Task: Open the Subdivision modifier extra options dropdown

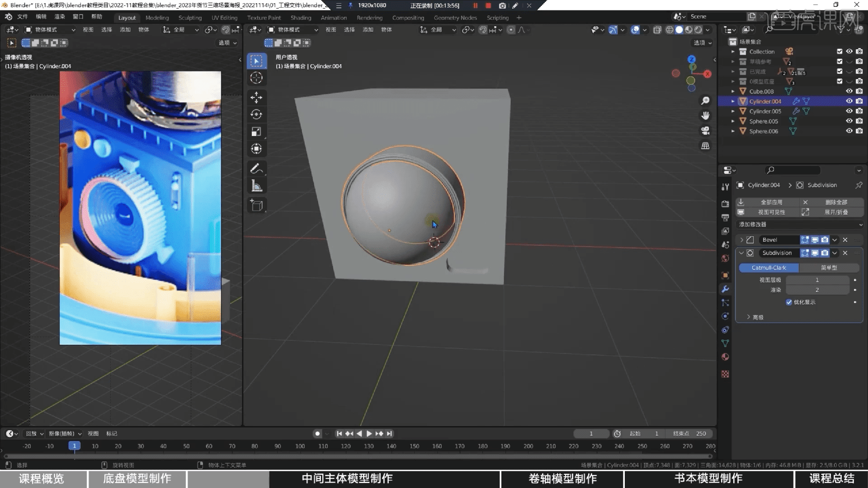Action: (x=835, y=253)
